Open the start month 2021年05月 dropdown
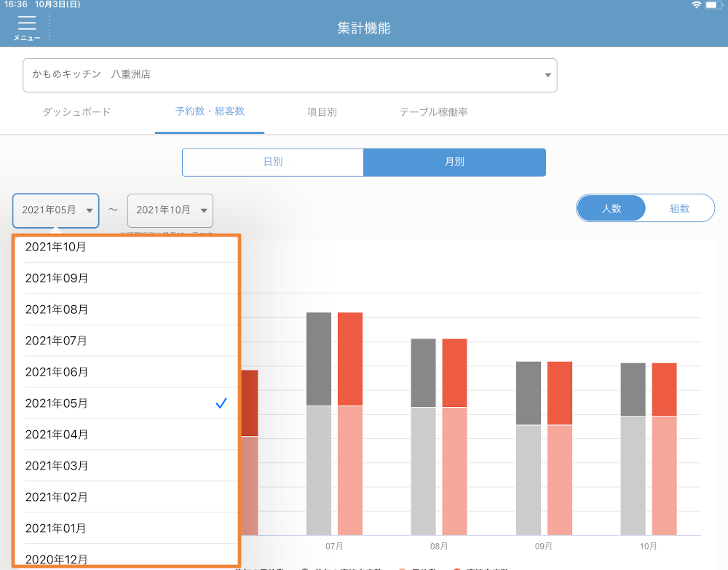The image size is (728, 570). click(56, 210)
